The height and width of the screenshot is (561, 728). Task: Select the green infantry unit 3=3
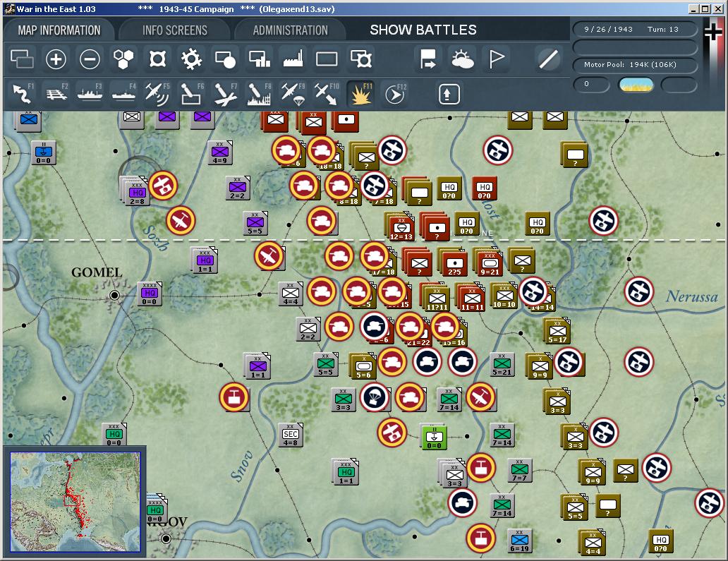click(x=343, y=400)
